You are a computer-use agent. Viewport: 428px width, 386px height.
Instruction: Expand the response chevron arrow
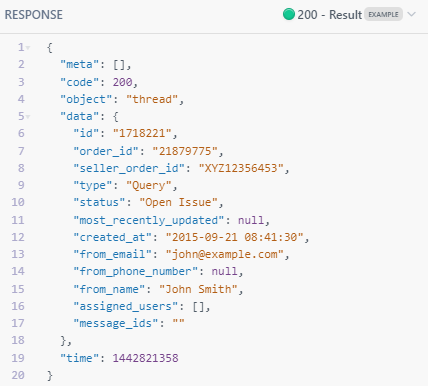click(x=412, y=14)
